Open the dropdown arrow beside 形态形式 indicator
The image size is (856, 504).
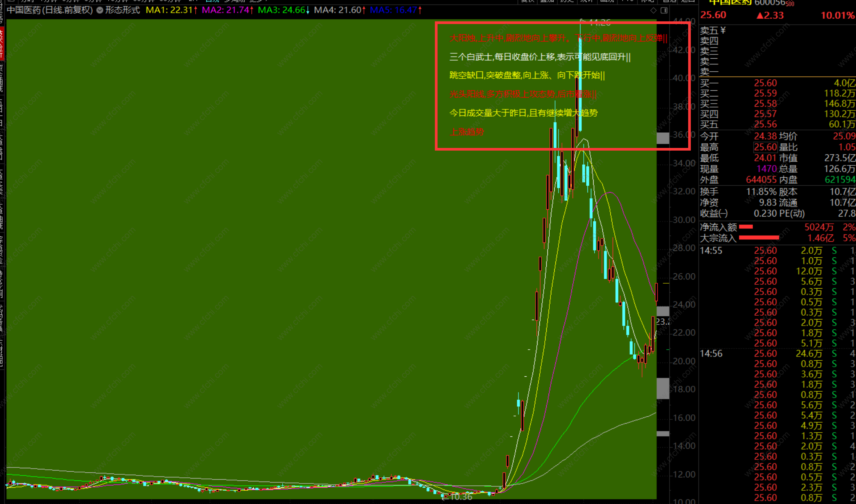[x=100, y=10]
